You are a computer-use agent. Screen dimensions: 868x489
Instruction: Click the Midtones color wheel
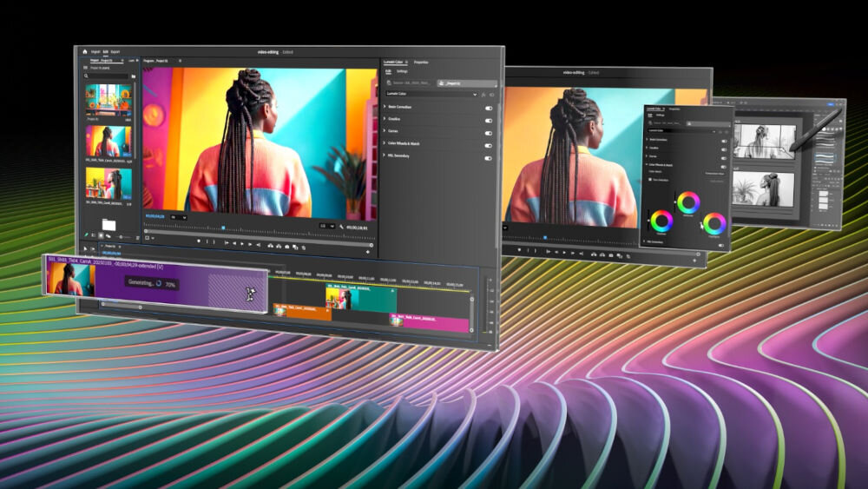[688, 202]
